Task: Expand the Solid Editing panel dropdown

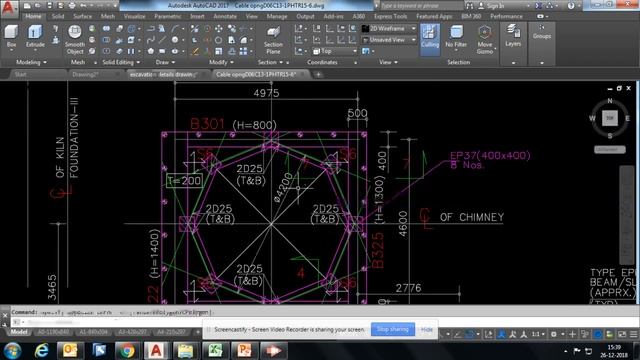Action: pyautogui.click(x=121, y=62)
